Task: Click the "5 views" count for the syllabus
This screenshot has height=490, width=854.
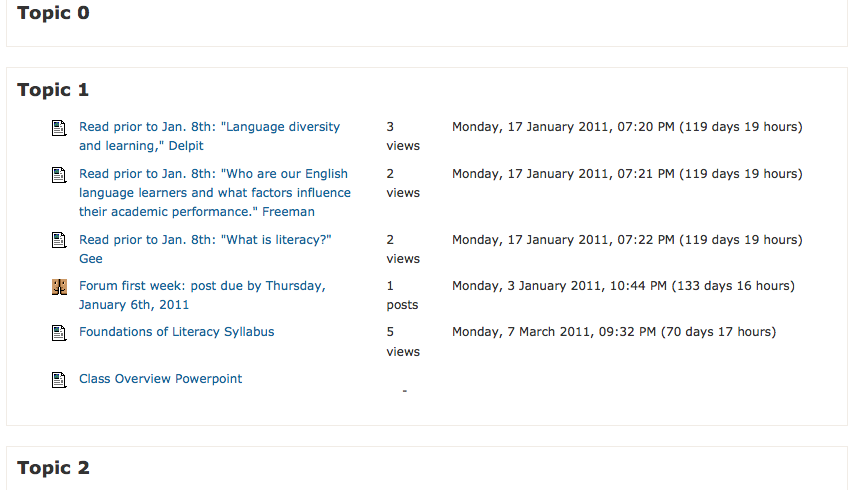Action: coord(403,342)
